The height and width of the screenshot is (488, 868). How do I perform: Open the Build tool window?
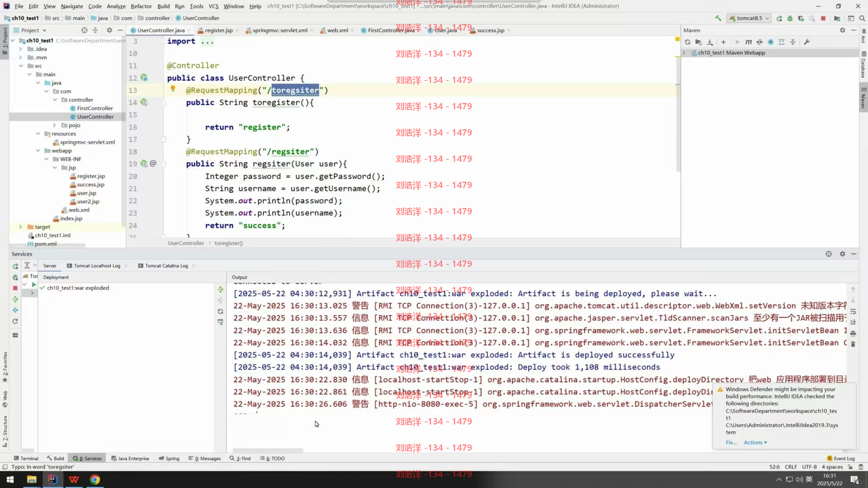[56, 458]
